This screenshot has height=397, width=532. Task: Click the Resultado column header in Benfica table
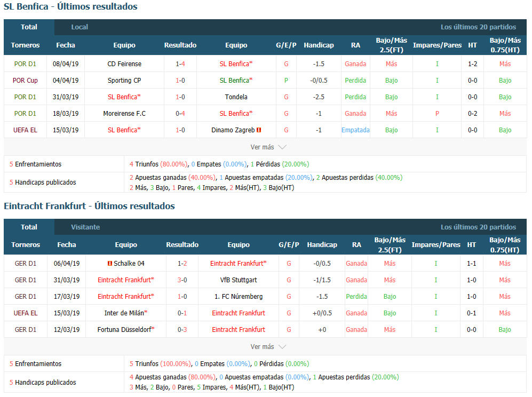point(180,45)
